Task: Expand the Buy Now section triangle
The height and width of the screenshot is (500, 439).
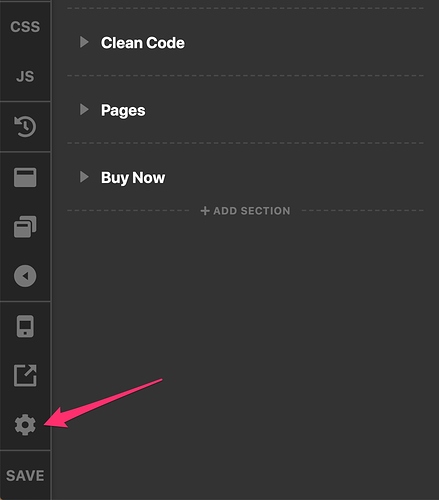Action: tap(84, 177)
